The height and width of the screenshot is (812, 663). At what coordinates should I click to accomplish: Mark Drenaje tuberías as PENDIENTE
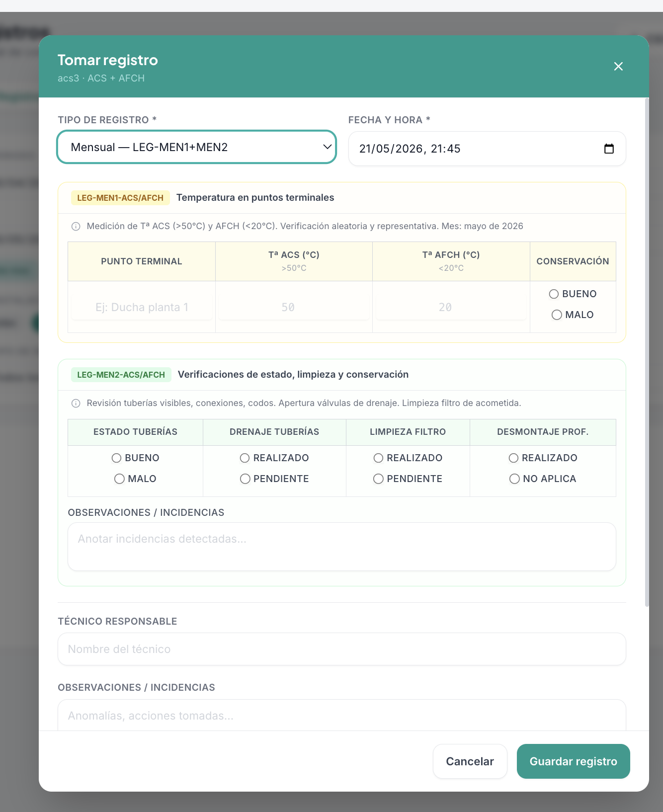pyautogui.click(x=245, y=479)
